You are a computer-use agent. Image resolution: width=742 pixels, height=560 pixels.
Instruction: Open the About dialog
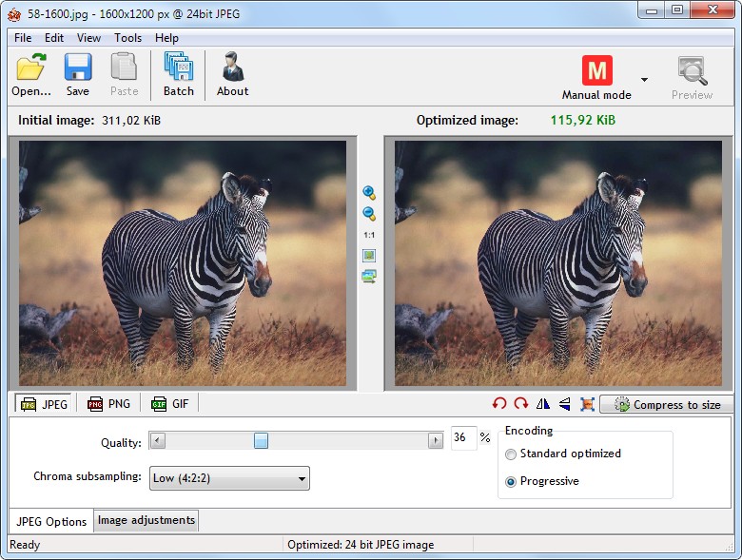[x=232, y=74]
